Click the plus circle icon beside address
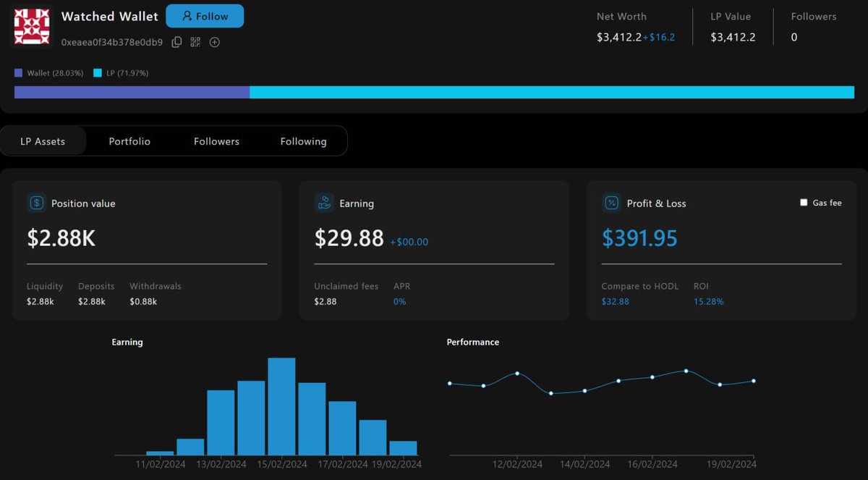The image size is (868, 480). click(215, 42)
